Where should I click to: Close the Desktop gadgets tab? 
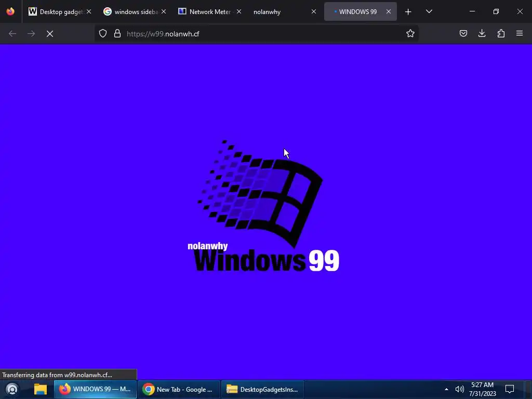point(89,11)
